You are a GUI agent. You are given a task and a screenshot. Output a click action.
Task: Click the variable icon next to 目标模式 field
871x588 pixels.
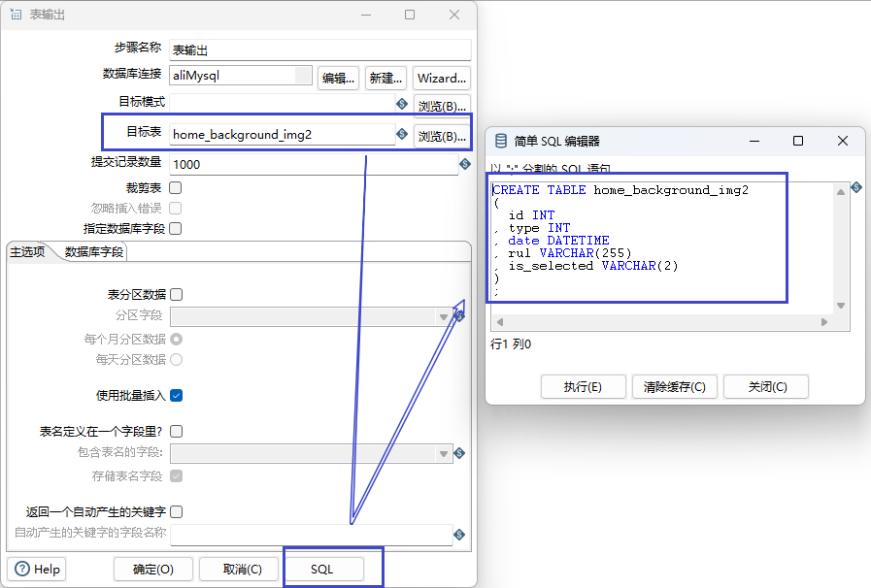click(402, 104)
